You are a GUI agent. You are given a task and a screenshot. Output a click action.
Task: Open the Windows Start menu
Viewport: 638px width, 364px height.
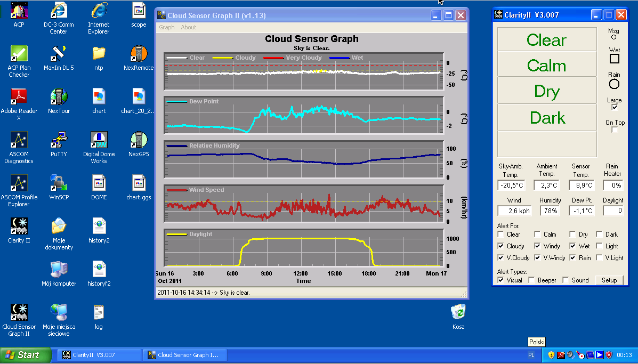pyautogui.click(x=25, y=355)
